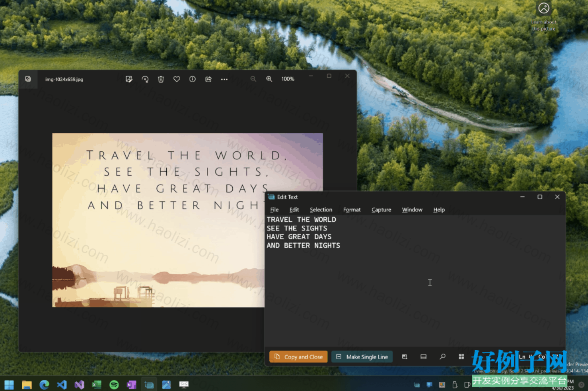Click Copy and Close button
This screenshot has height=391, width=588.
tap(298, 357)
